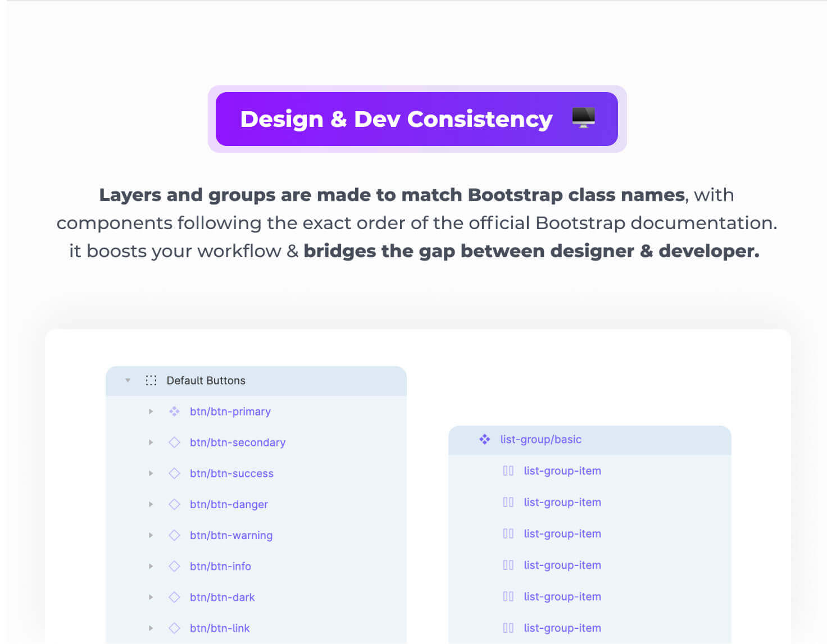
Task: Select the btn/btn-info layer name
Action: tap(220, 566)
